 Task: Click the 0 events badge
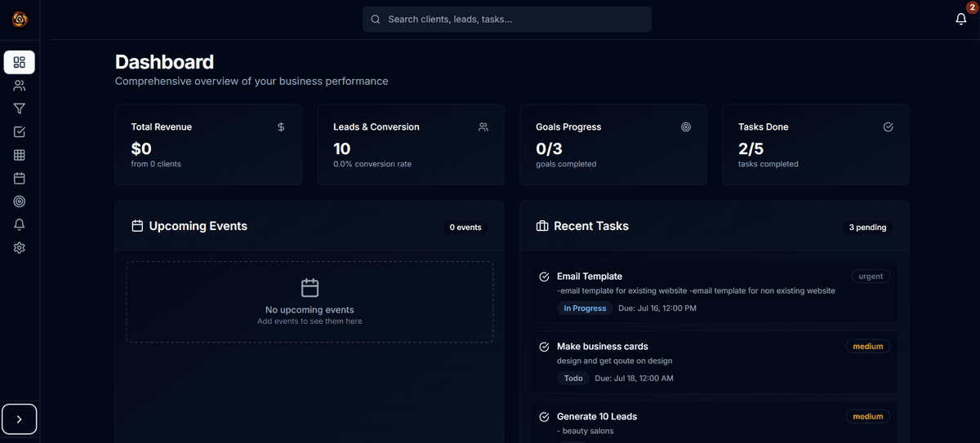coord(465,228)
